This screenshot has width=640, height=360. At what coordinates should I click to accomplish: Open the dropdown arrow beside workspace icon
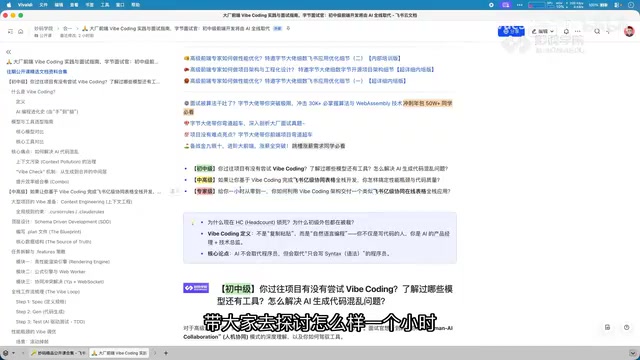tap(13, 353)
